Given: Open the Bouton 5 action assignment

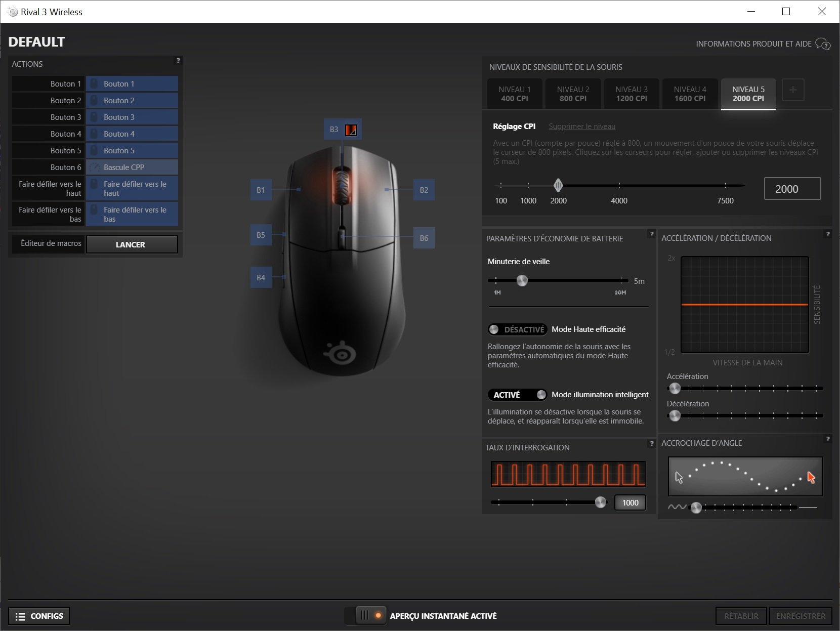Looking at the screenshot, I should click(x=132, y=151).
